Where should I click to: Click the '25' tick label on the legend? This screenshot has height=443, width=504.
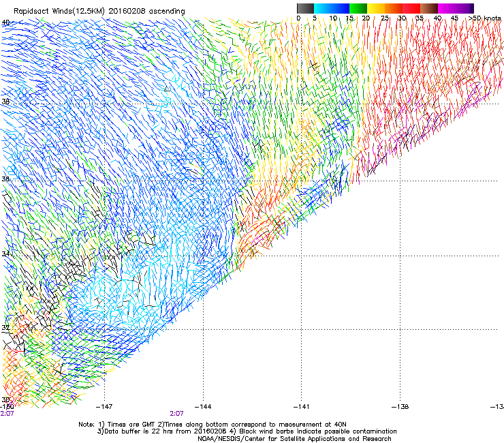coord(384,18)
